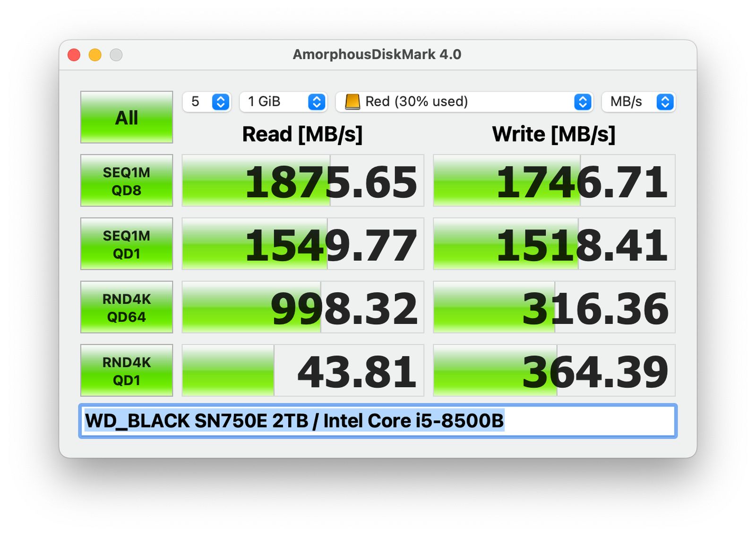Open the MB/s unit dropdown
The image size is (756, 536).
[x=638, y=102]
